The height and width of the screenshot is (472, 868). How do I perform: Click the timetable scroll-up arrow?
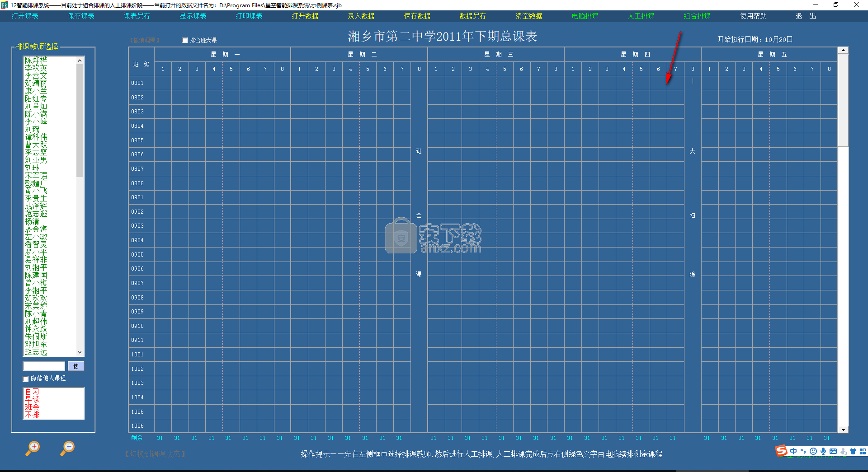tap(843, 51)
